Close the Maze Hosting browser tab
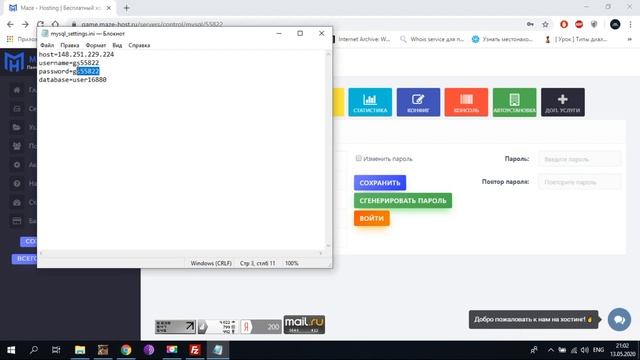Image resolution: width=640 pixels, height=360 pixels. pyautogui.click(x=109, y=8)
